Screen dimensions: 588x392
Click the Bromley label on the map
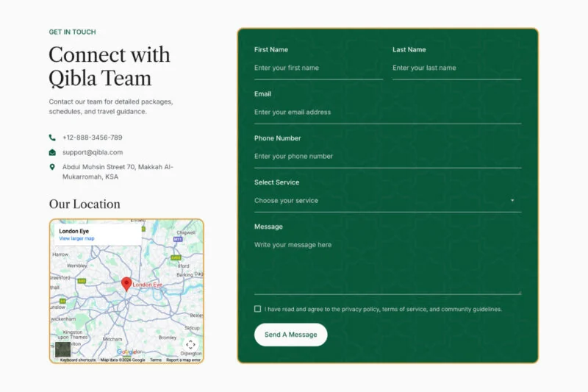(x=168, y=338)
